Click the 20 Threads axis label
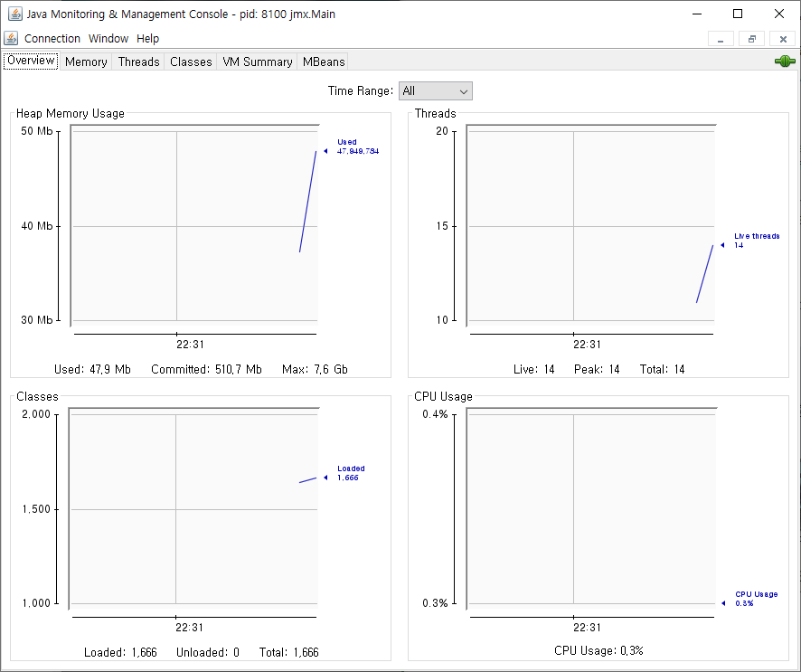 (x=442, y=131)
